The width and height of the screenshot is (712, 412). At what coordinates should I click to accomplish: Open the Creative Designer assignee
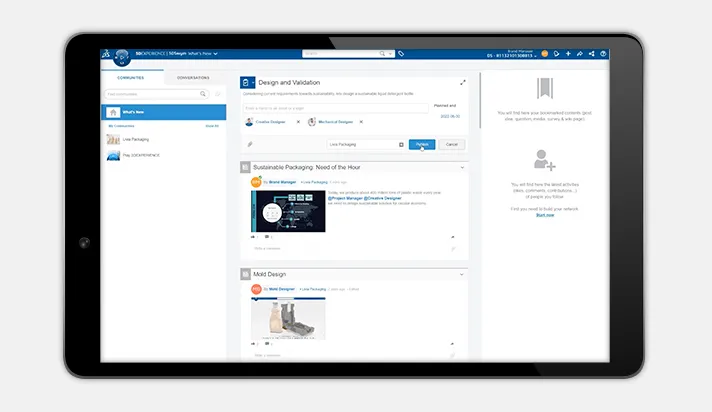tap(270, 122)
